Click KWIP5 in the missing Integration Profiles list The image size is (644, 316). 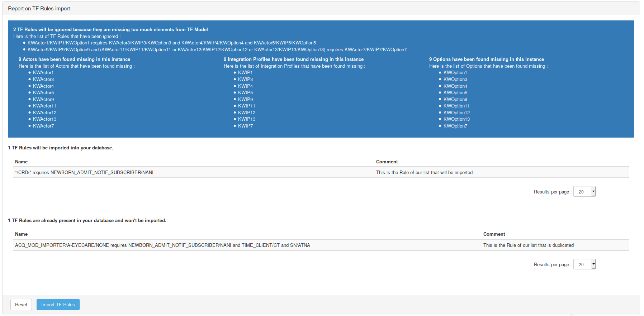245,92
